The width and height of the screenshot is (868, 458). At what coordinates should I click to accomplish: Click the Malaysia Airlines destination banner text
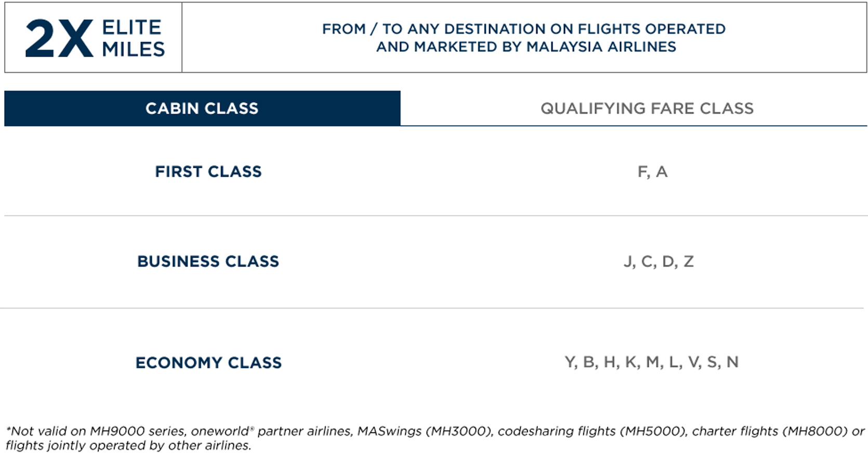point(524,37)
